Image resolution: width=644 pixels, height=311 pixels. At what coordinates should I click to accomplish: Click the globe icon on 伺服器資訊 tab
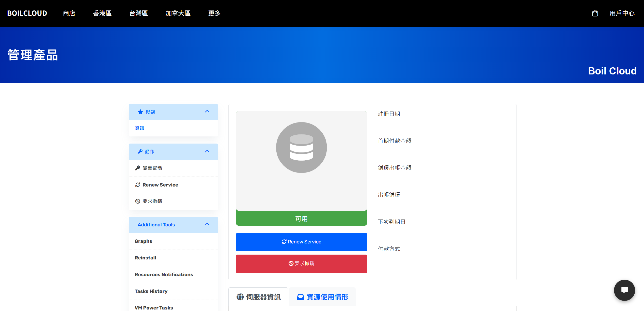[240, 297]
